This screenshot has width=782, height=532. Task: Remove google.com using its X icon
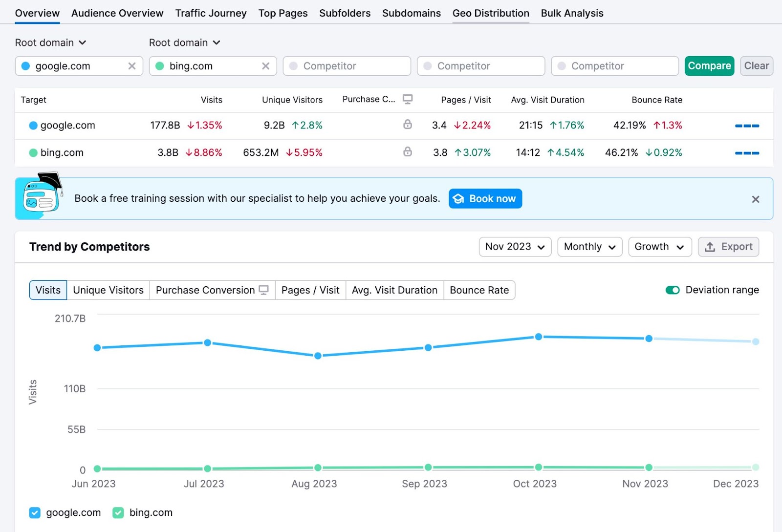click(x=131, y=65)
